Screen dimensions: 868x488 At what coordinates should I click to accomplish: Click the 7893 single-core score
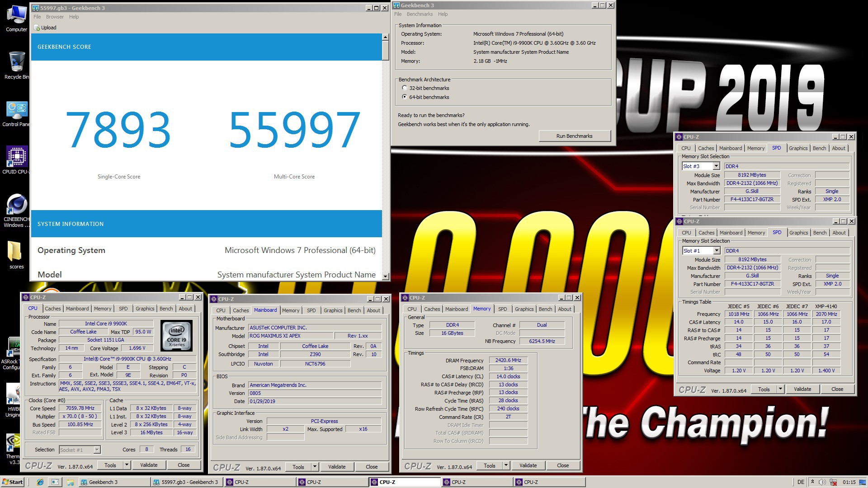pyautogui.click(x=118, y=130)
